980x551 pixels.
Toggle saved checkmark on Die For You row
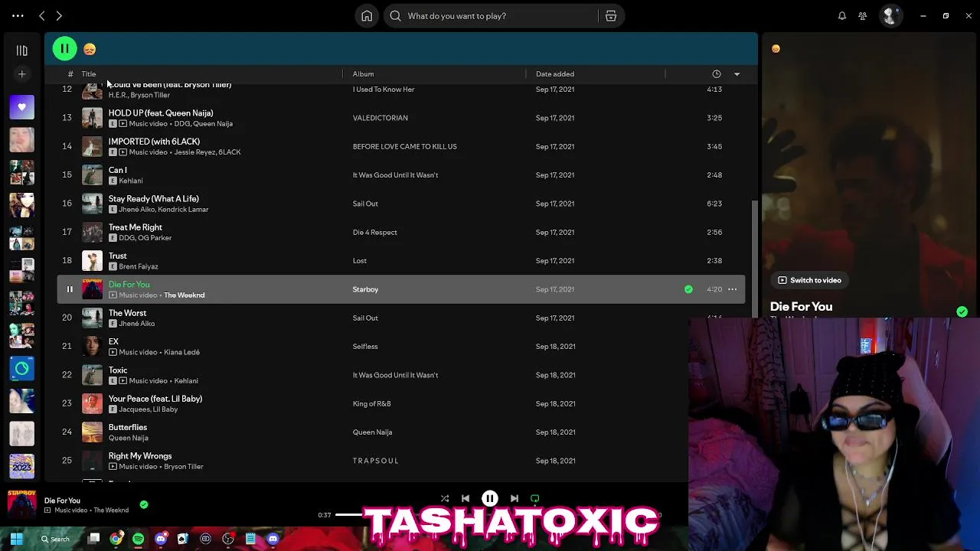click(688, 289)
